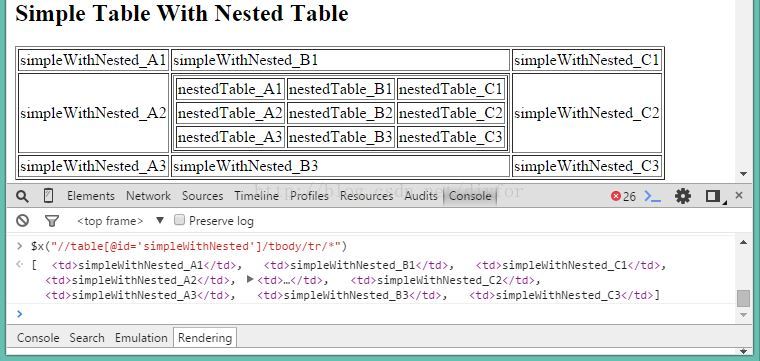Switch to Emulation drawer tab
Image resolution: width=760 pixels, height=361 pixels.
tap(141, 338)
